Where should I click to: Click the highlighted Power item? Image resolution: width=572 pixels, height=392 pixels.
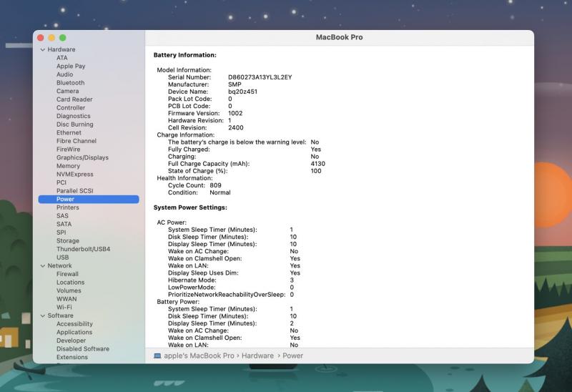tap(89, 200)
